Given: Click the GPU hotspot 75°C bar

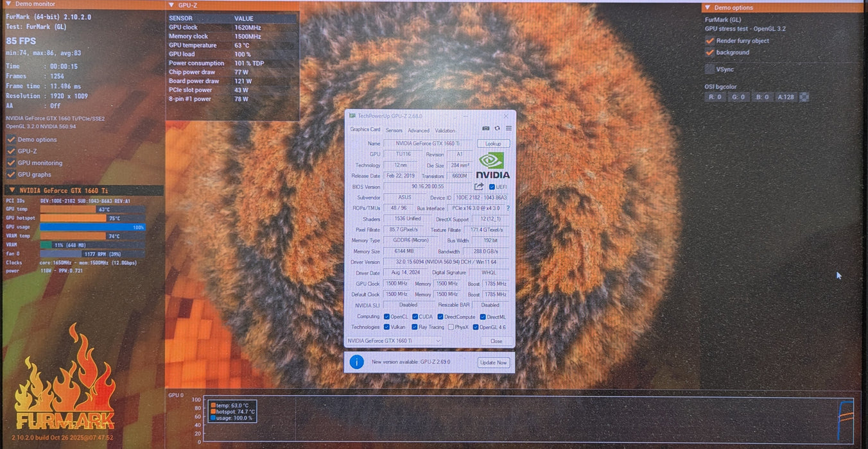Looking at the screenshot, I should coord(92,218).
